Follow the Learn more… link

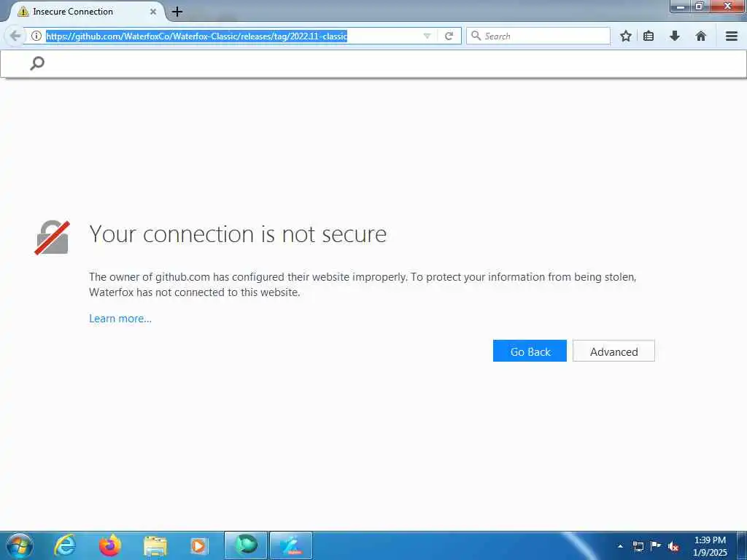point(120,319)
